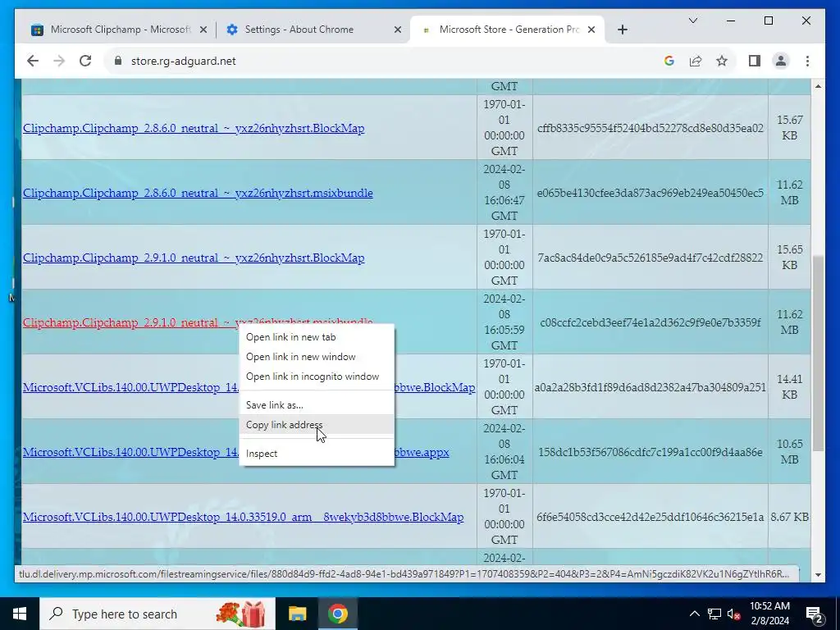840x630 pixels.
Task: Choose Open link in new tab
Action: pyautogui.click(x=317, y=337)
